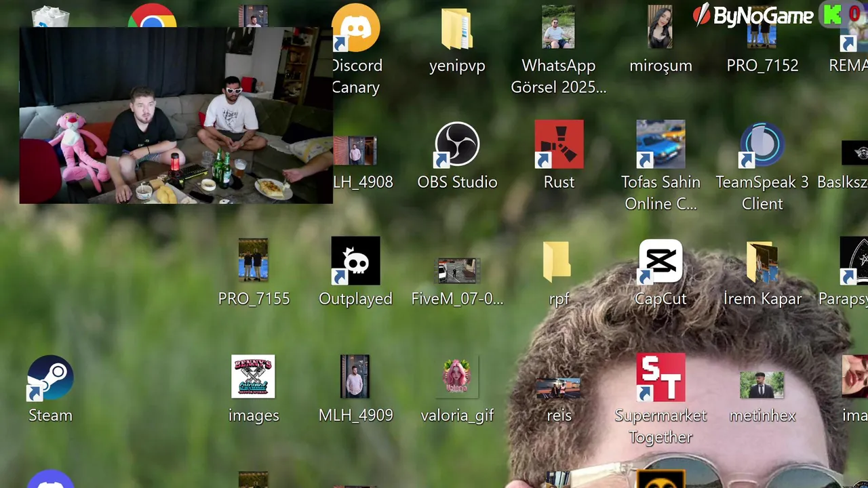Viewport: 868px width, 488px height.
Task: Select the MLH_4908 image file
Action: pyautogui.click(x=356, y=150)
